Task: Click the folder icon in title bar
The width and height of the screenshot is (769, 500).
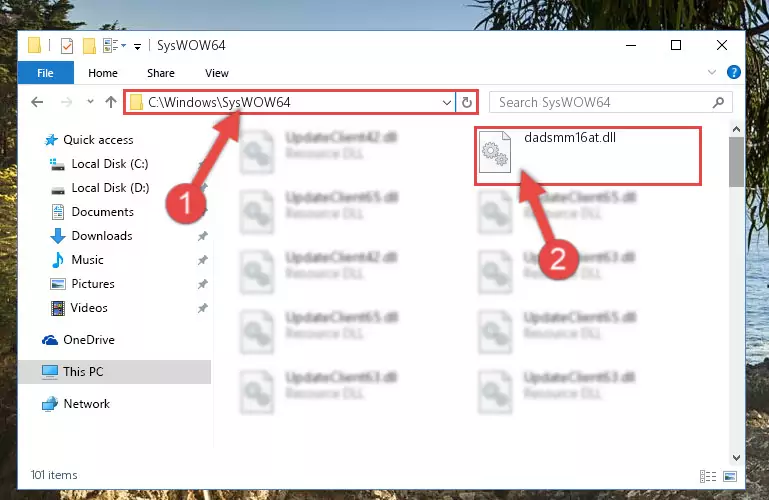Action: click(34, 45)
